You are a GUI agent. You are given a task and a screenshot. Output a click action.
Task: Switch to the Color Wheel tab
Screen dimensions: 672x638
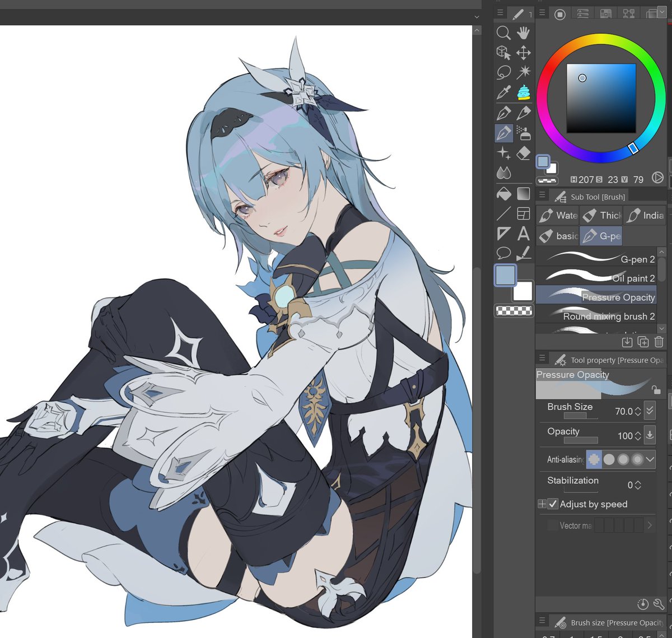pyautogui.click(x=559, y=14)
